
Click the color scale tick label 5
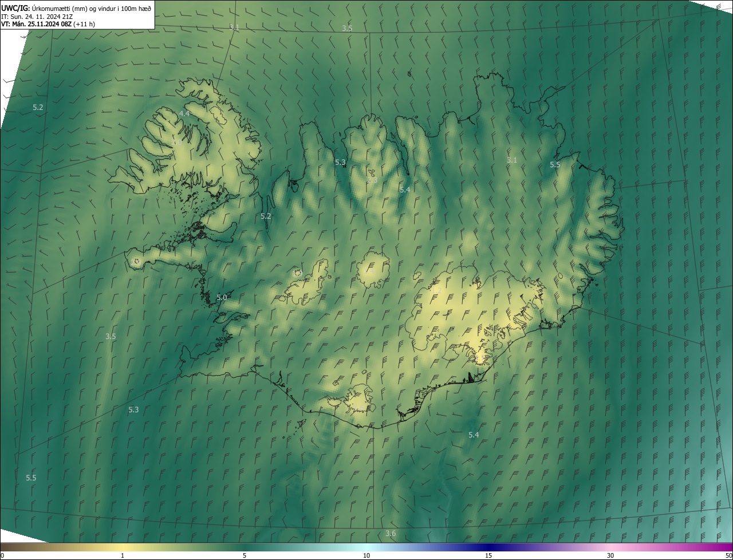245,556
